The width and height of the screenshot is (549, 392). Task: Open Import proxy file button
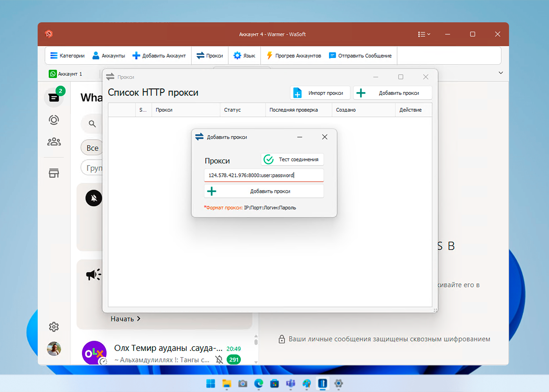(320, 93)
